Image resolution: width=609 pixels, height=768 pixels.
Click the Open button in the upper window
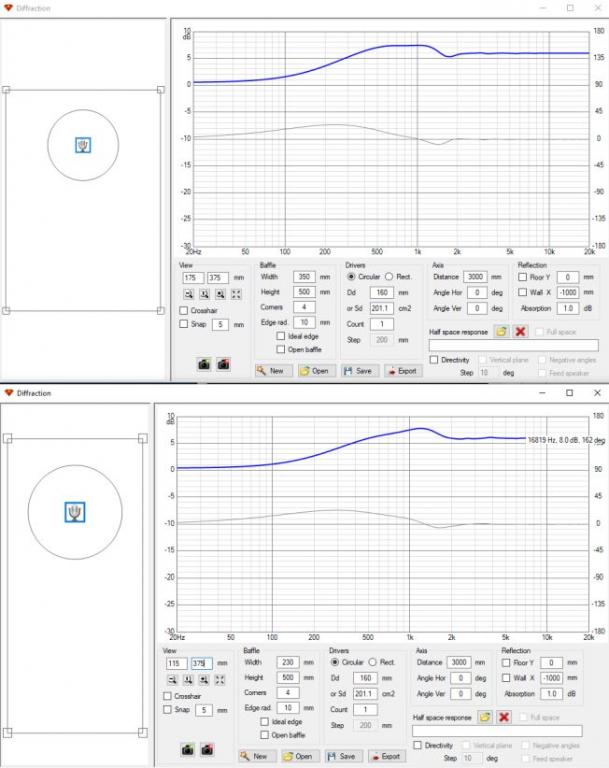(317, 371)
